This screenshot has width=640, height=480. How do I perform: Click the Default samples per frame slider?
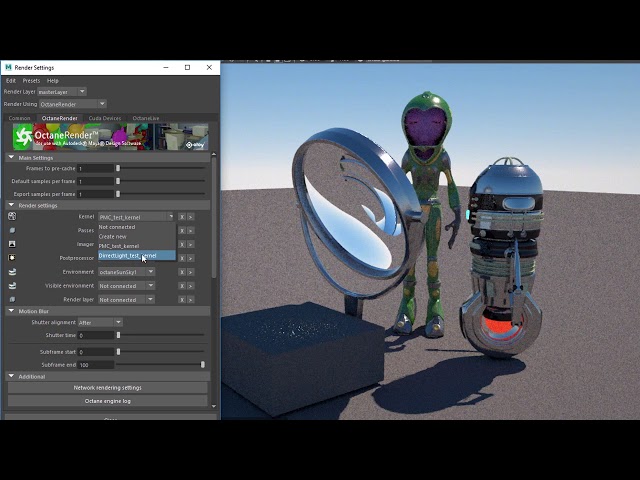point(160,181)
